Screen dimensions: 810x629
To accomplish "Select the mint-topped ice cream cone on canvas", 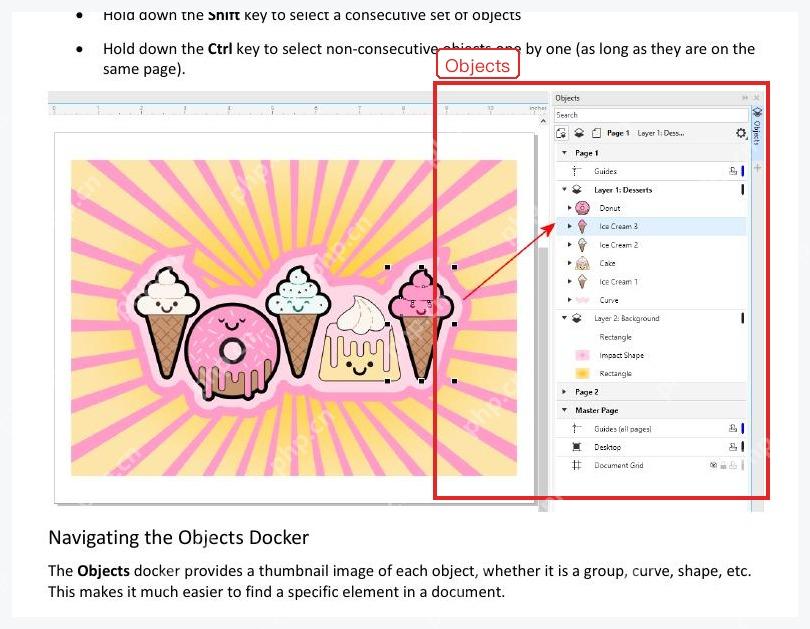I will click(298, 321).
